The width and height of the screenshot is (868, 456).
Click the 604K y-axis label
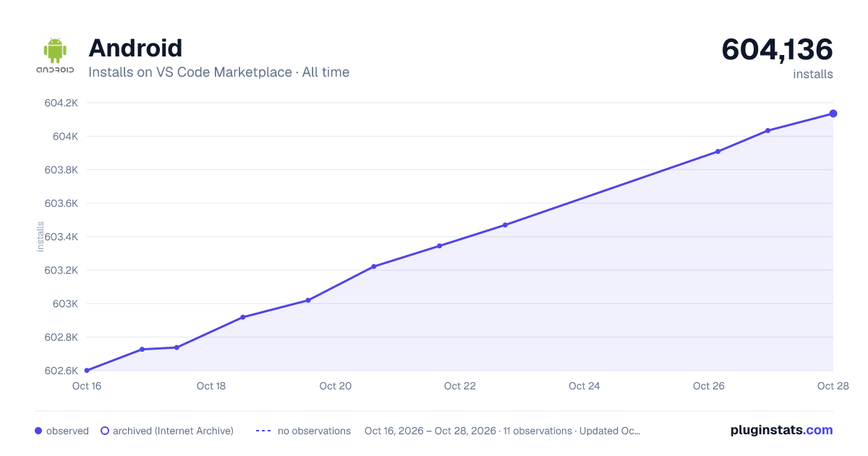pyautogui.click(x=65, y=136)
